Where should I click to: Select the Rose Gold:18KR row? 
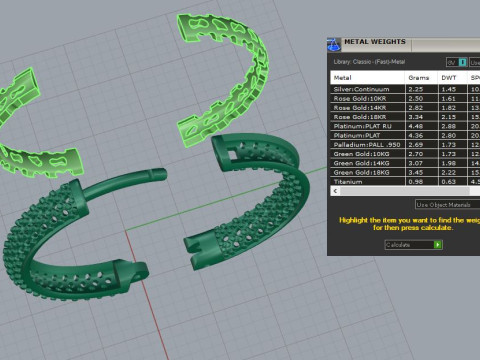tap(405, 117)
